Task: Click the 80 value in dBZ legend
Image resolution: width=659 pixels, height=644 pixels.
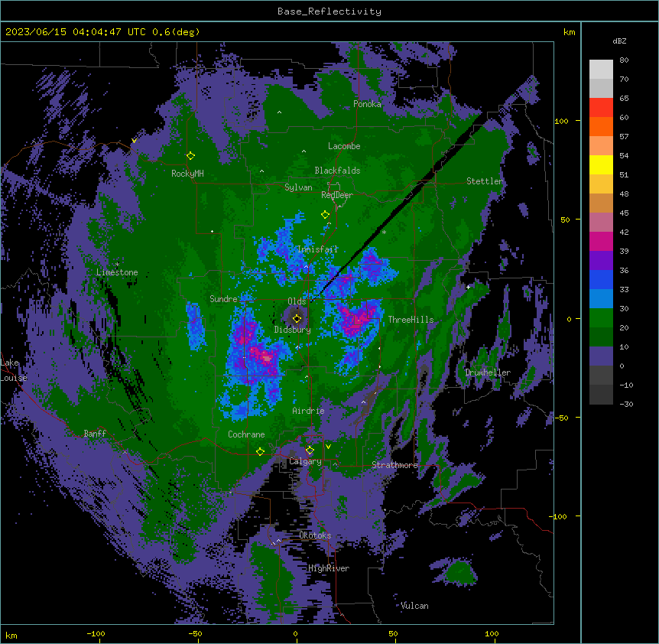Action: (624, 60)
